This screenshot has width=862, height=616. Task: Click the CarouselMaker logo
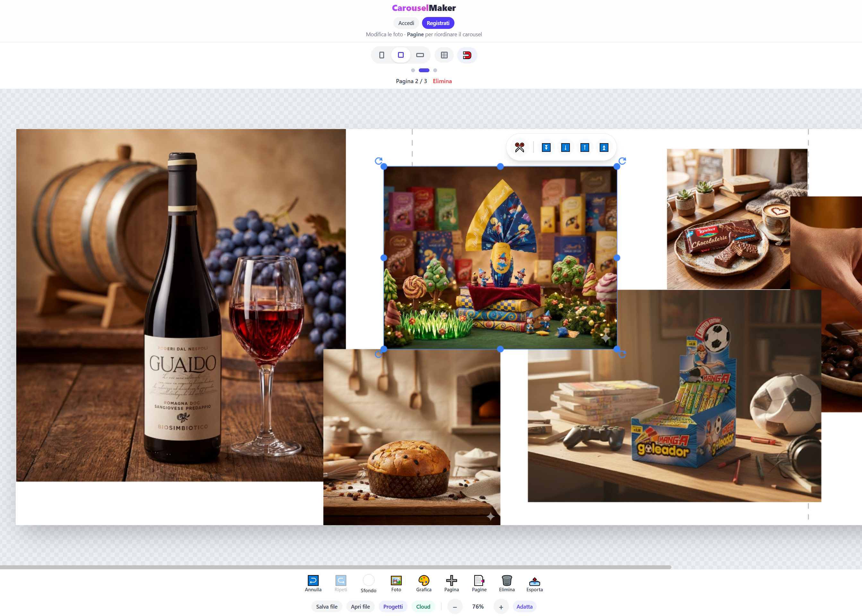click(424, 8)
